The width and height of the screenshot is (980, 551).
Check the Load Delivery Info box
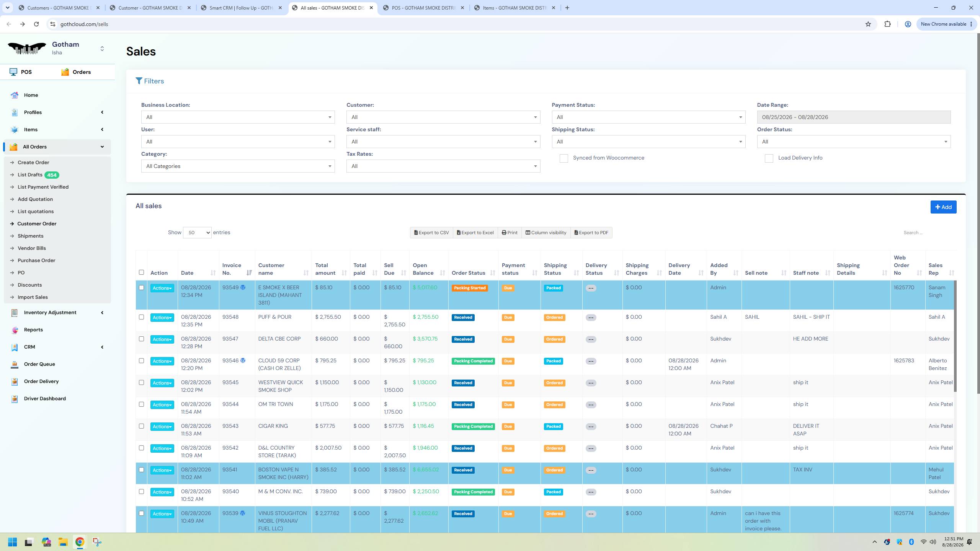(769, 158)
